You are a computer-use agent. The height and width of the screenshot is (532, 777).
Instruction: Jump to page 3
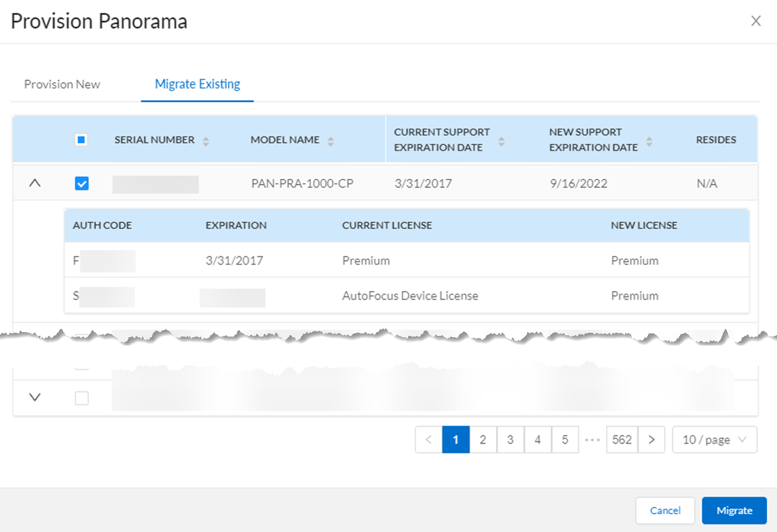tap(511, 439)
